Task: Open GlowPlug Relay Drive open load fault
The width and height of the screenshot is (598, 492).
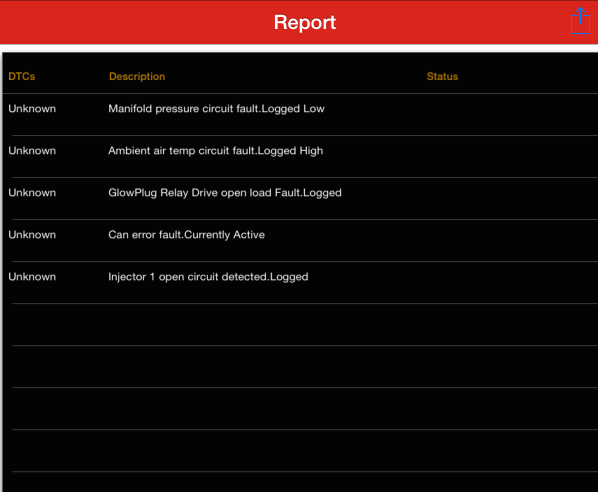Action: 225,193
